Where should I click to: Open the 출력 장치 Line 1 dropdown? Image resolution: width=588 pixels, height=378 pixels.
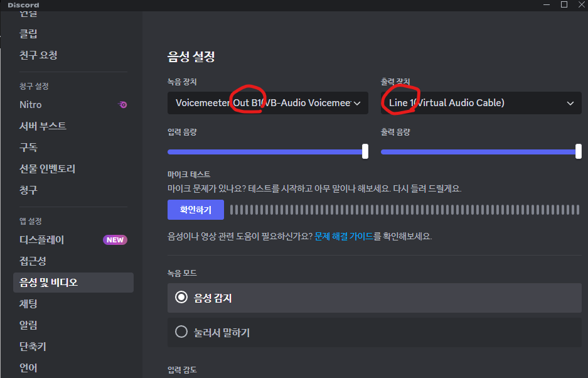(x=481, y=103)
